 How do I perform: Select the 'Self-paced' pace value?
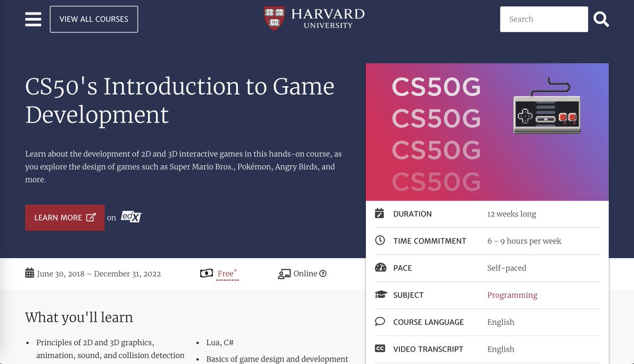pyautogui.click(x=507, y=268)
